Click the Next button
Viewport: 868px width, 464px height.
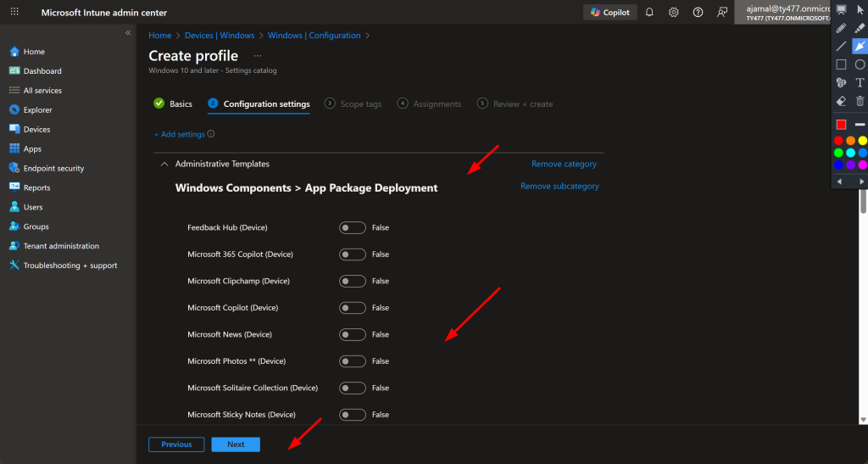tap(236, 444)
